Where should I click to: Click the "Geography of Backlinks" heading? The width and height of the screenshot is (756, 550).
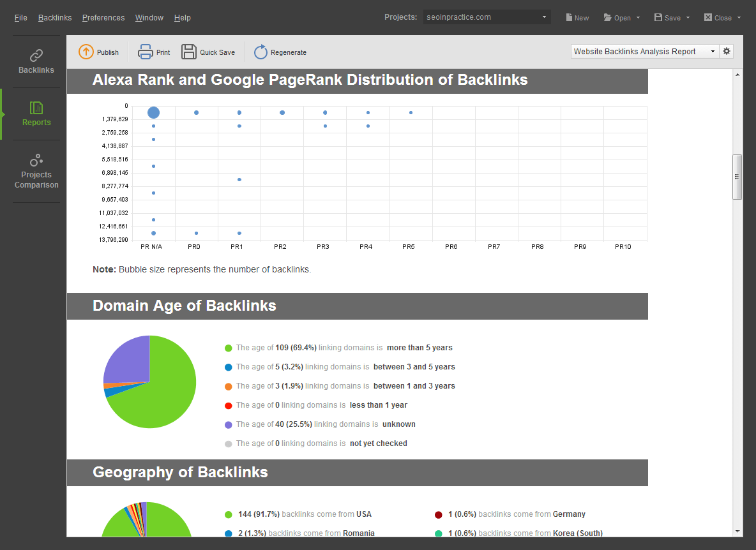pos(180,472)
